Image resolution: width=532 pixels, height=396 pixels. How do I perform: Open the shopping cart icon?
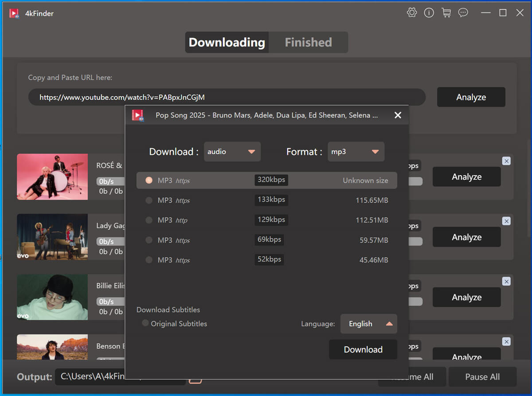pyautogui.click(x=446, y=13)
